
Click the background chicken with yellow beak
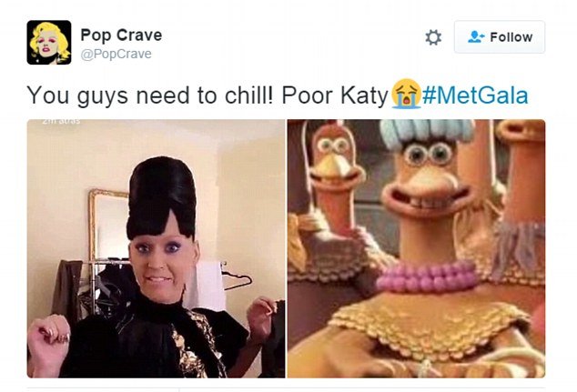coord(334,162)
